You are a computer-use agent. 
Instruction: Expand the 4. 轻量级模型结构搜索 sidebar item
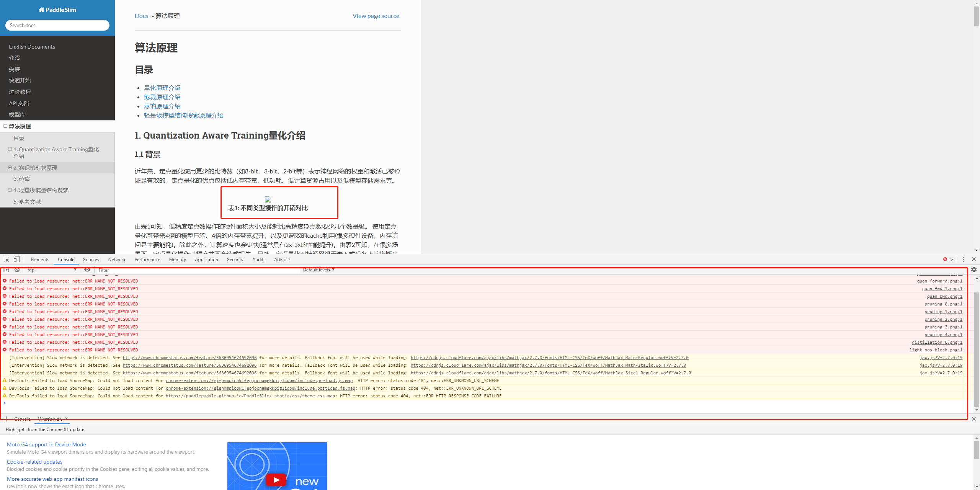10,190
